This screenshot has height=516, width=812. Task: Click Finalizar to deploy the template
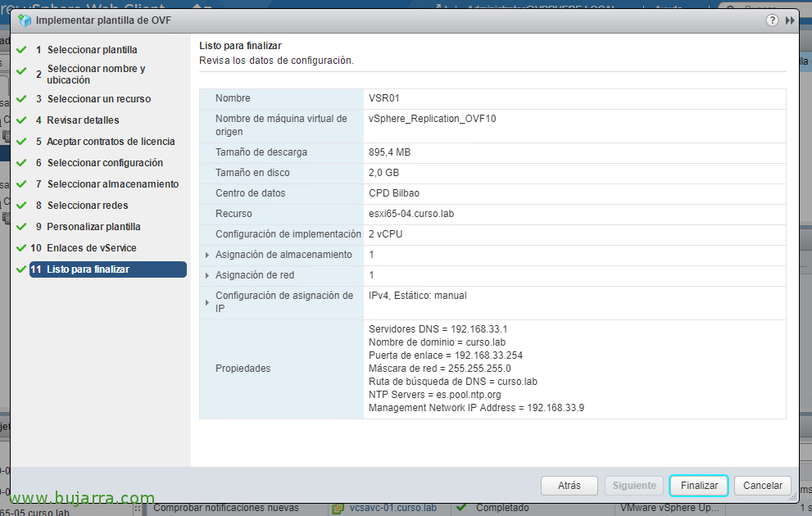pyautogui.click(x=699, y=486)
